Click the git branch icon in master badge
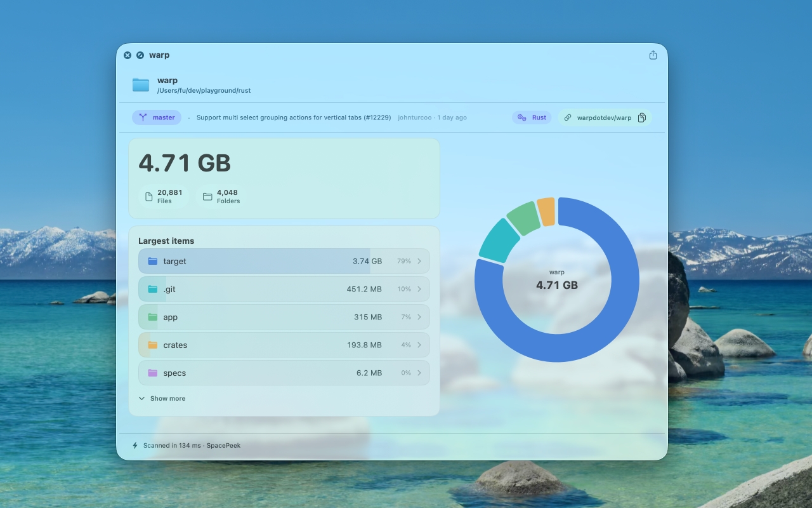This screenshot has width=812, height=508. click(x=143, y=117)
